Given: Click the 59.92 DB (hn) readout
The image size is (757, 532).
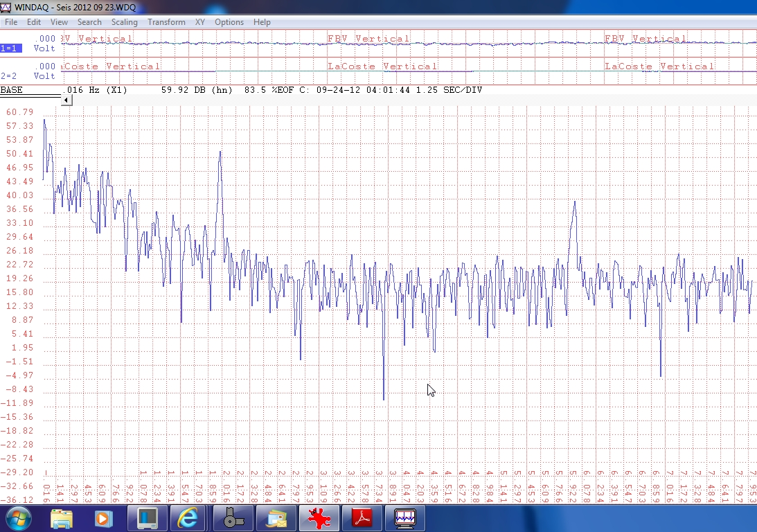Looking at the screenshot, I should [197, 90].
